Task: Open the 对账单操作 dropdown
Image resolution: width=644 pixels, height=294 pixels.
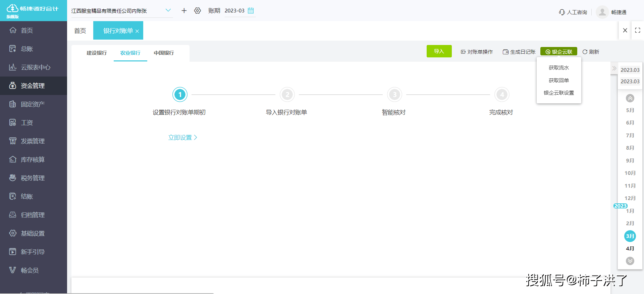Action: [x=477, y=52]
